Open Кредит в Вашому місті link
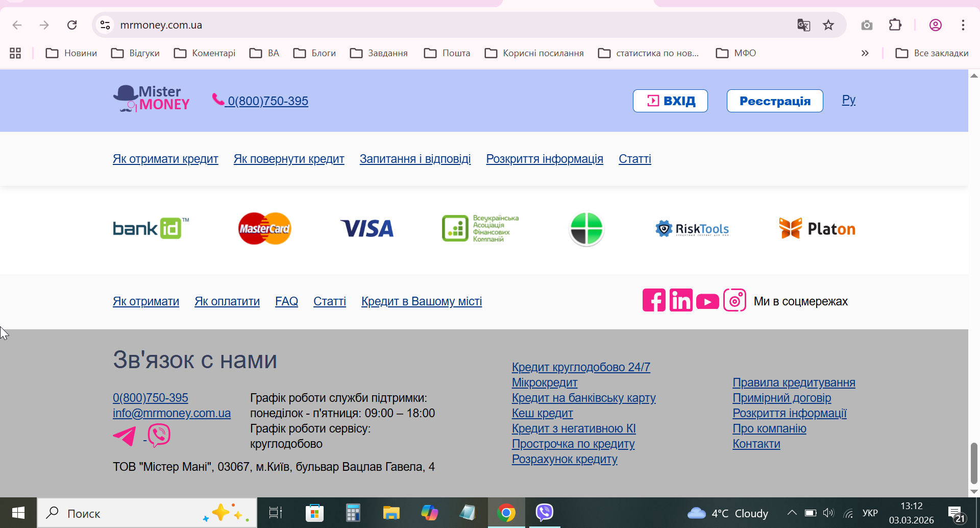 [x=422, y=301]
